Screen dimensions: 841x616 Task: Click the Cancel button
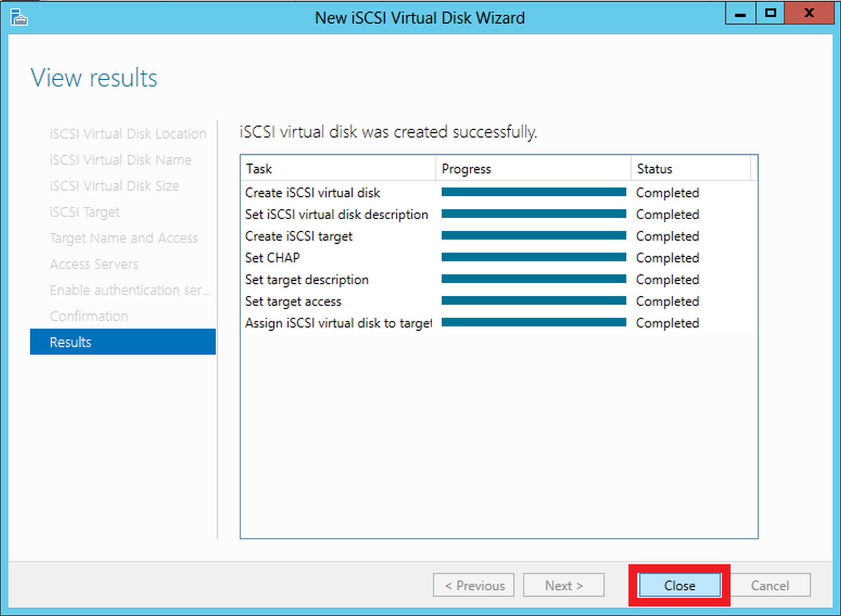[770, 585]
